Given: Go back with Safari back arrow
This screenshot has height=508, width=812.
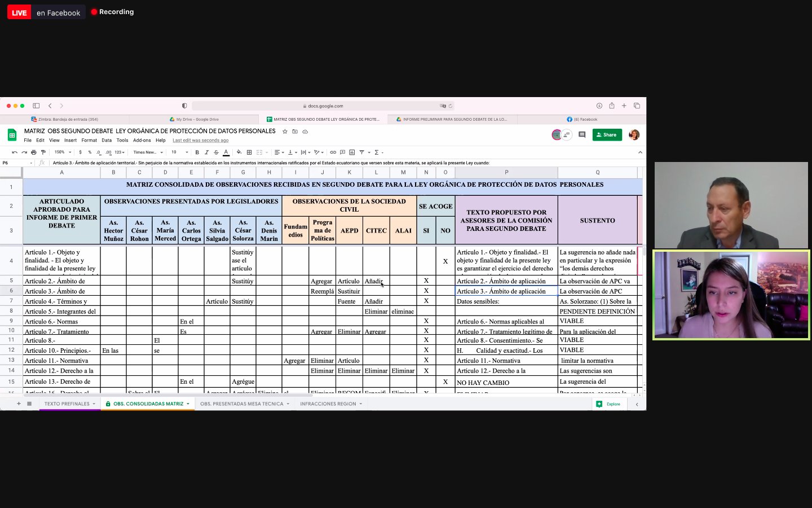Looking at the screenshot, I should (x=50, y=106).
